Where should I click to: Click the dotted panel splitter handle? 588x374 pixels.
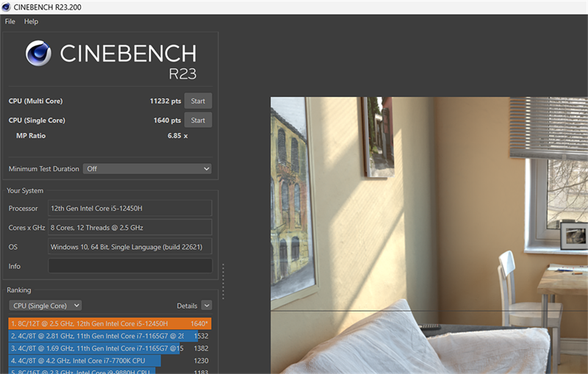223,281
